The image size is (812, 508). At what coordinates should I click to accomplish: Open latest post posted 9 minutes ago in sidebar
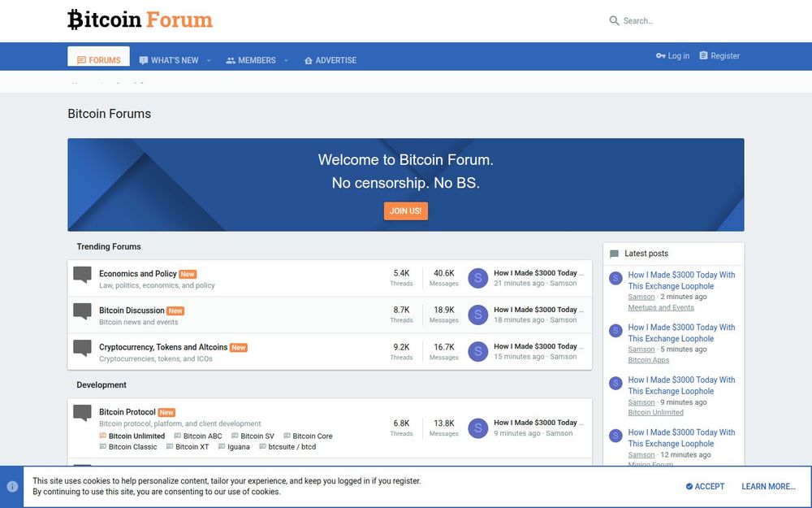pos(681,385)
